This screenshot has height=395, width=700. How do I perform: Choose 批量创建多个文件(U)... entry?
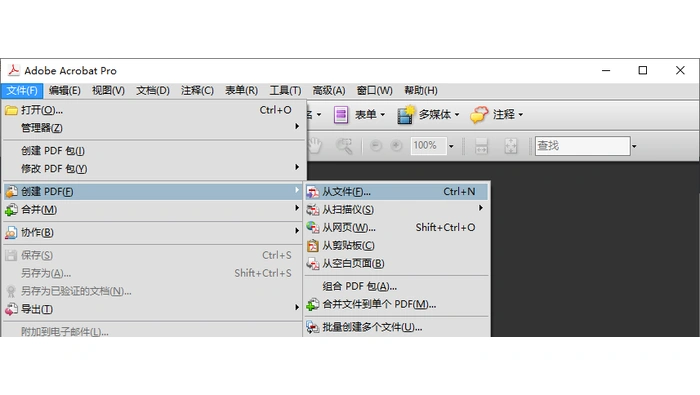coord(396,327)
